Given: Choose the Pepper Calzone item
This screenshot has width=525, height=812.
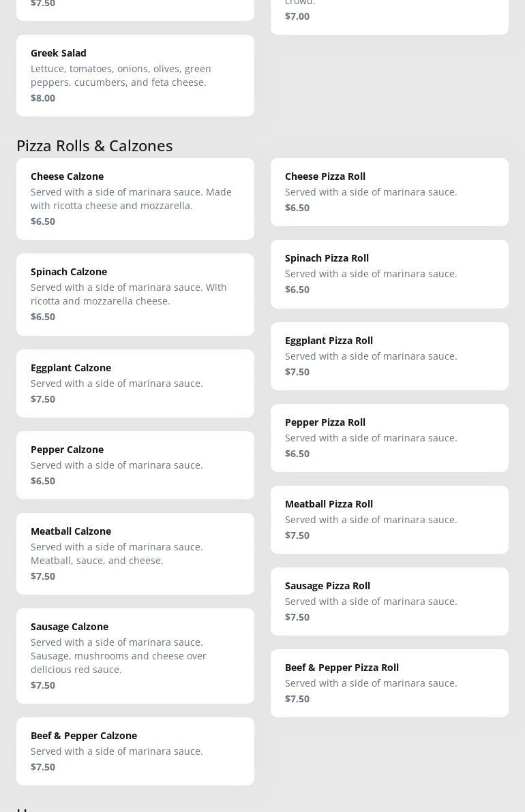Looking at the screenshot, I should pos(135,465).
